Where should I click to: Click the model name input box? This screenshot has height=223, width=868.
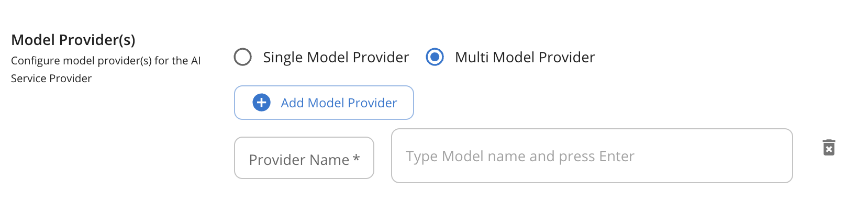592,156
